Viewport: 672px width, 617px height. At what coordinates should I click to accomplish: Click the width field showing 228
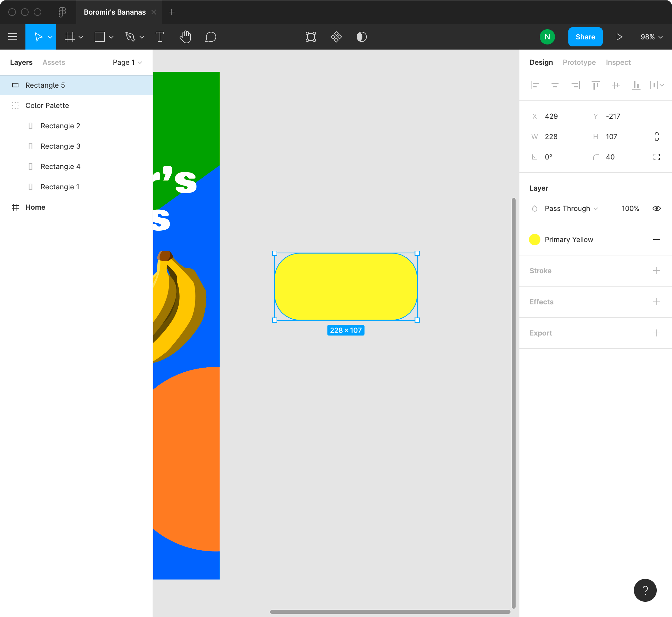(552, 137)
